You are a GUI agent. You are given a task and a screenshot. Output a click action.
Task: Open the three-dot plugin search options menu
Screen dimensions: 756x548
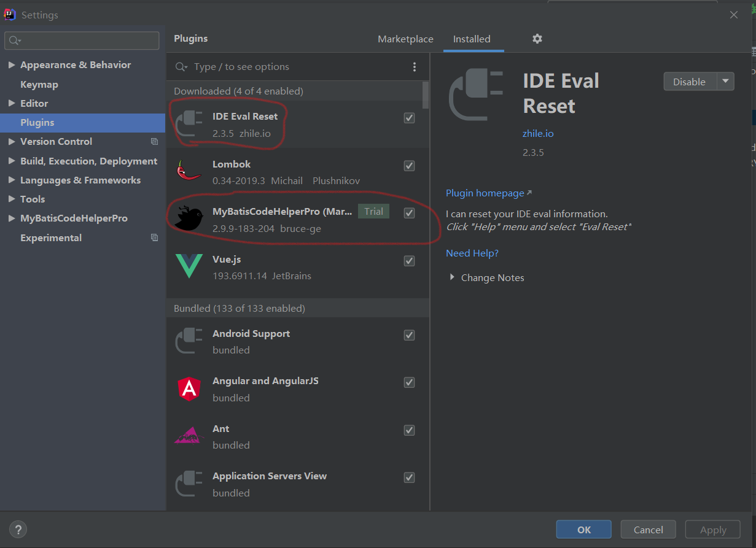pyautogui.click(x=415, y=67)
